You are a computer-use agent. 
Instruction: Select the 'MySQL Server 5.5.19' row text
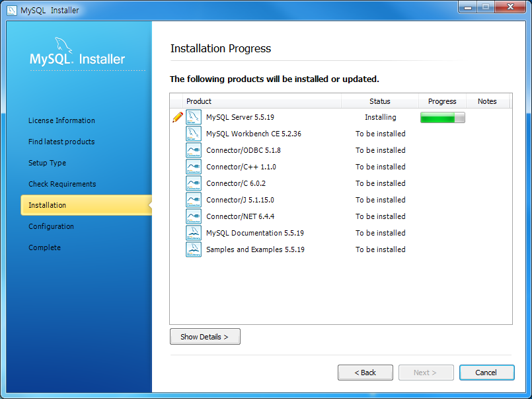pyautogui.click(x=240, y=117)
